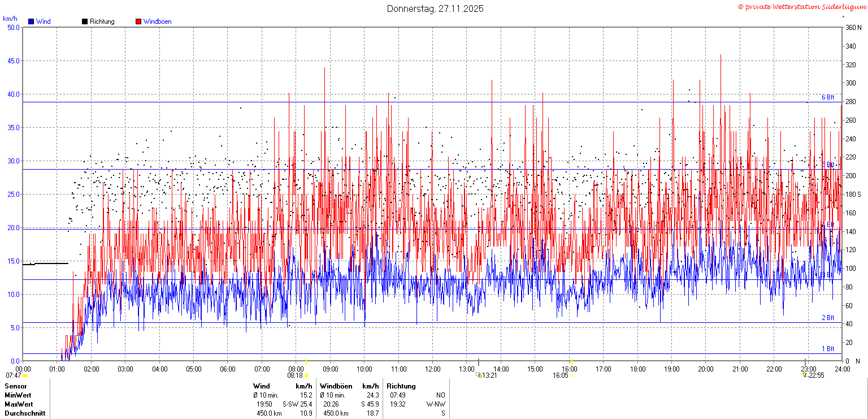Click the 6 Bft threshold label
Screen dimensions: 868x419
(828, 97)
